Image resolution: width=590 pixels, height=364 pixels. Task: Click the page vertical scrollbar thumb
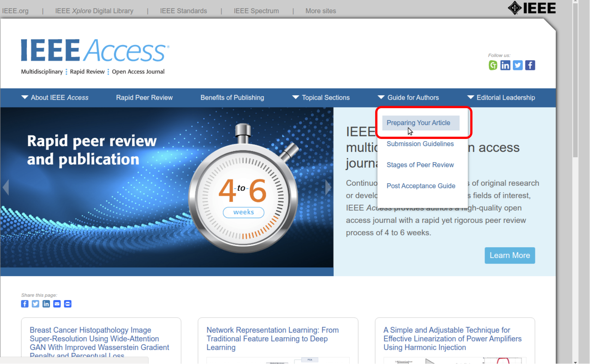coord(575,80)
